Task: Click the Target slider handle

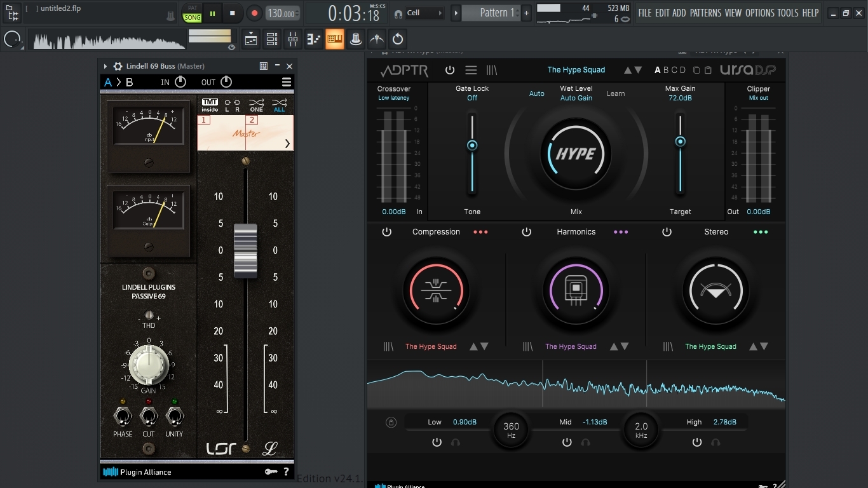Action: click(x=681, y=141)
